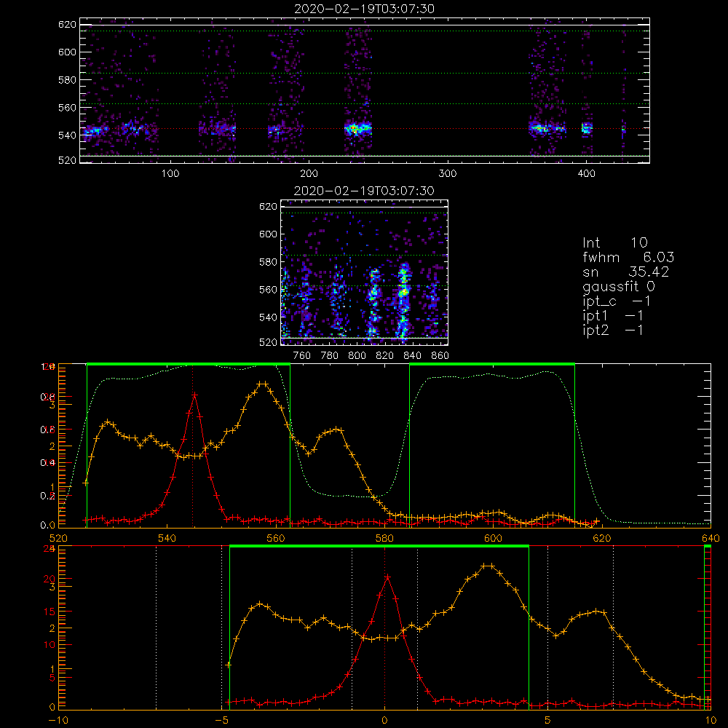Click x-axis label -5 of the bottom plot
The height and width of the screenshot is (728, 728).
[x=221, y=721]
